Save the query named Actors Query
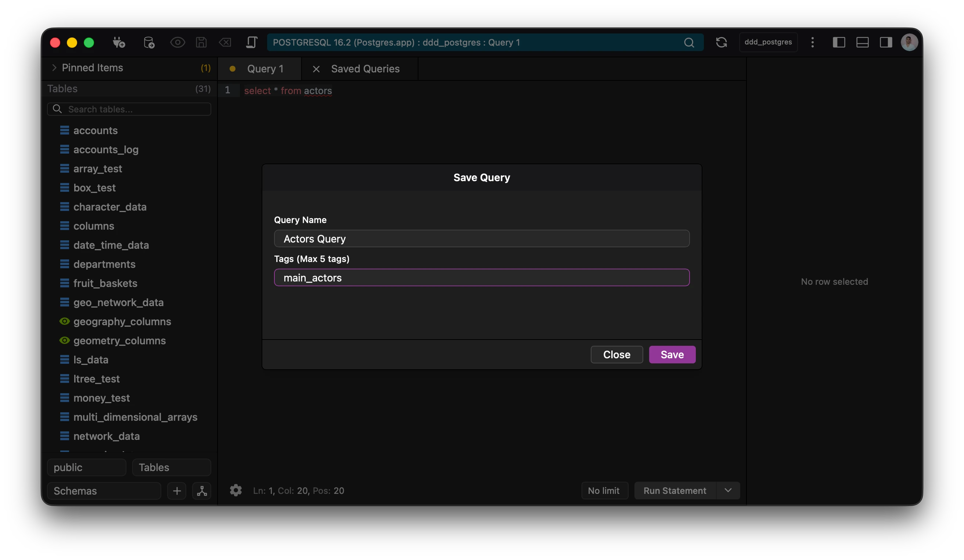This screenshot has height=560, width=964. (x=672, y=355)
